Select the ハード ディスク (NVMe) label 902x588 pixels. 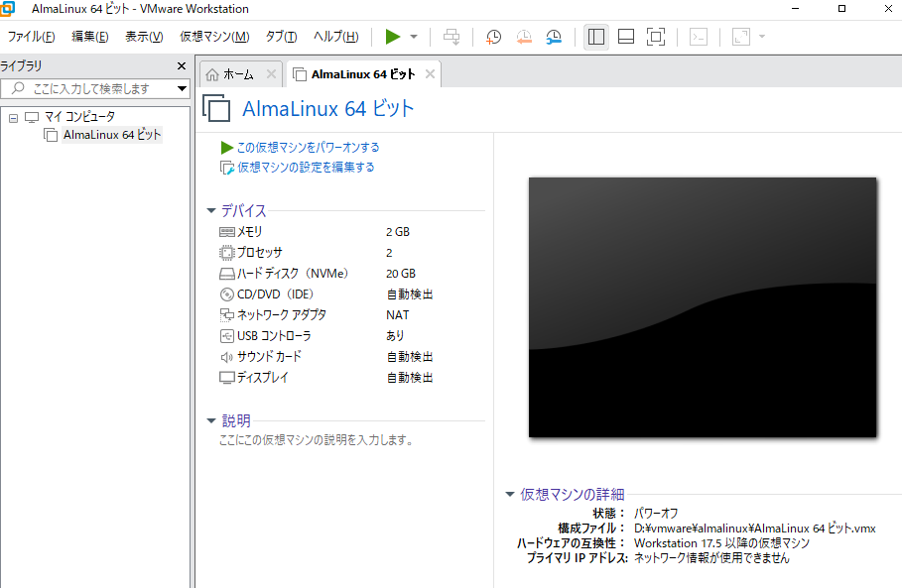tap(293, 274)
